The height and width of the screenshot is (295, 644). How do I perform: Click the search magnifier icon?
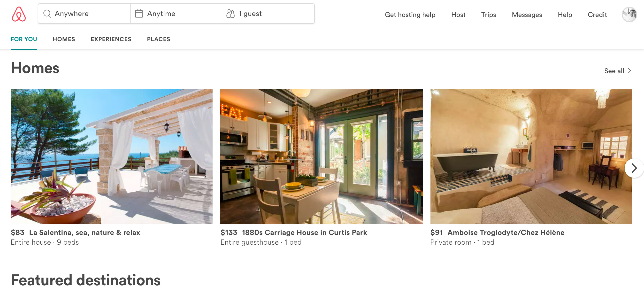pos(47,14)
